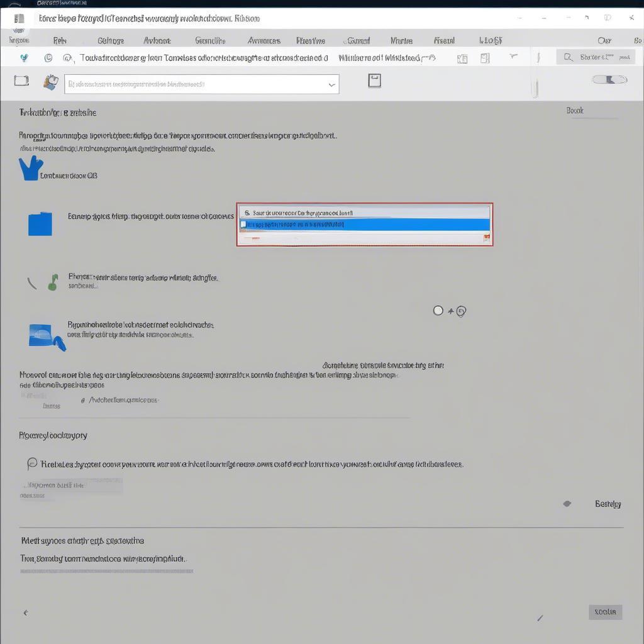Open the 'Avreoncas' ribbon tab
The width and height of the screenshot is (644, 644).
[264, 41]
